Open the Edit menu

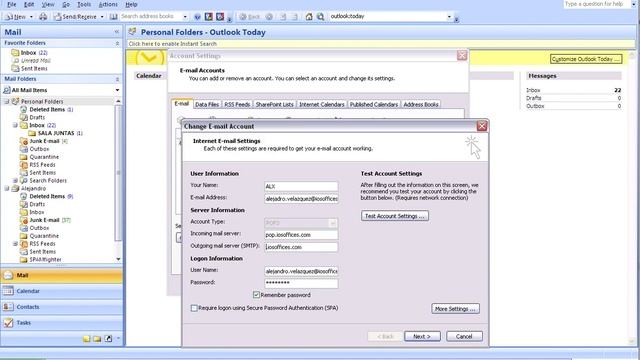[29, 4]
